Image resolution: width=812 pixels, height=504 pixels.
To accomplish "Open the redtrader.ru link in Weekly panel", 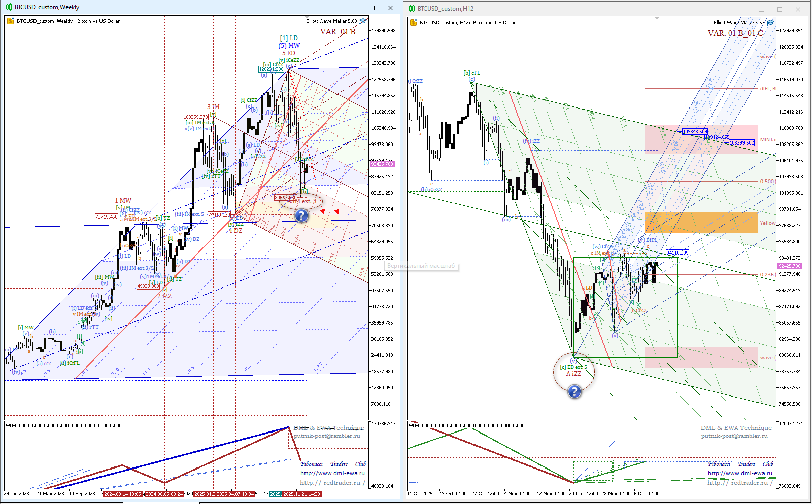I will pyautogui.click(x=332, y=483).
